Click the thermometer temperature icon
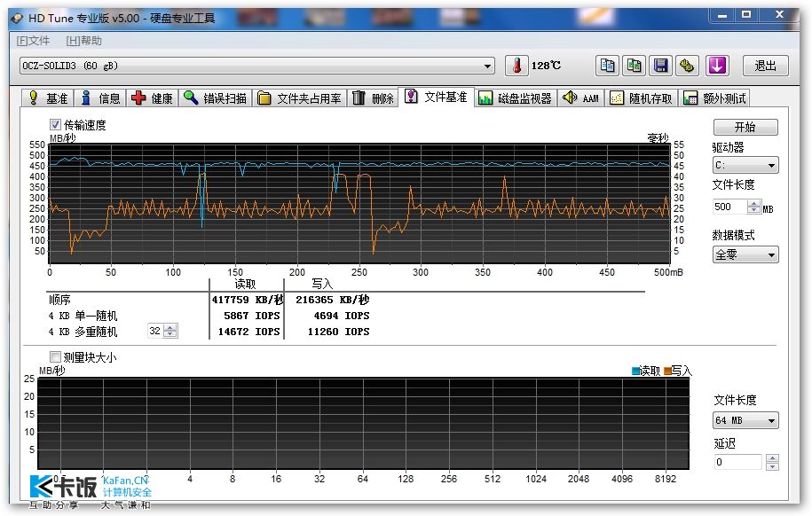 (x=516, y=66)
